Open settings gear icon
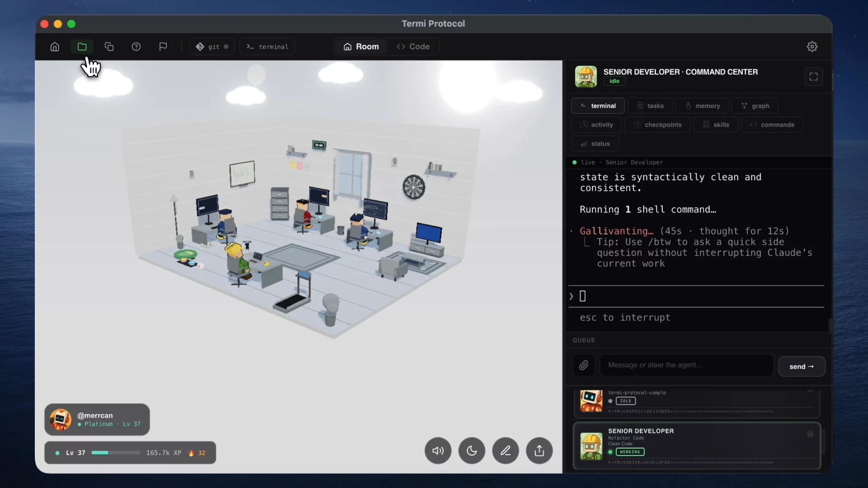 point(812,47)
